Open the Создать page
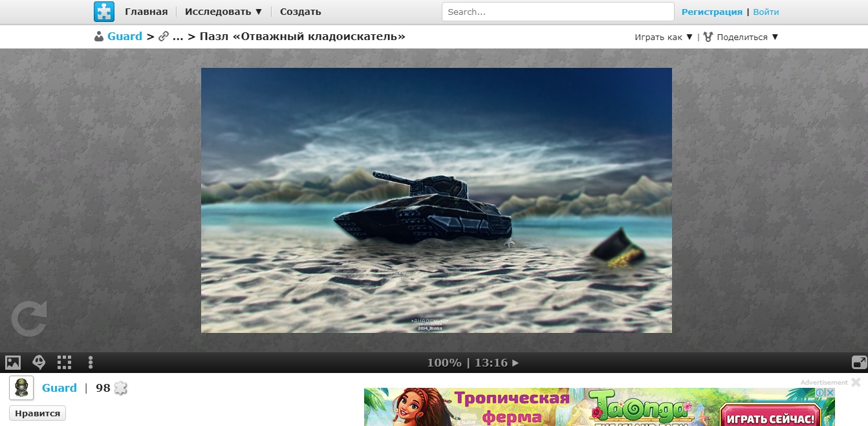The width and height of the screenshot is (868, 426). 300,12
